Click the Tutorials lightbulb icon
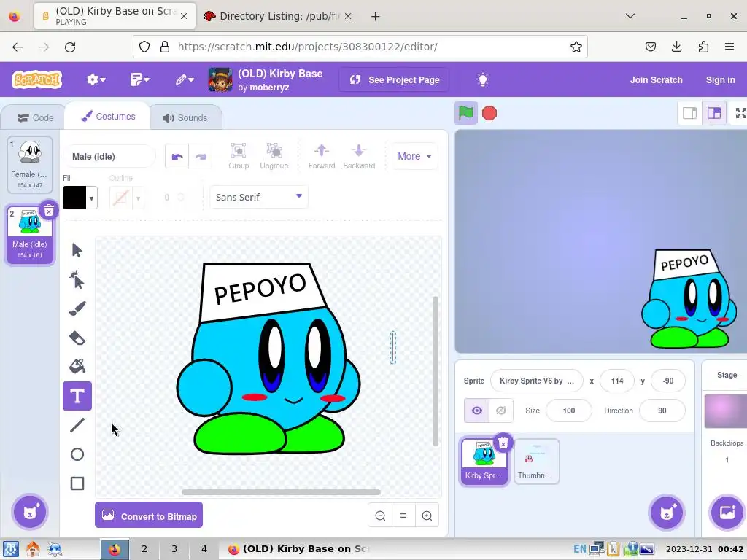The width and height of the screenshot is (747, 560). point(483,79)
